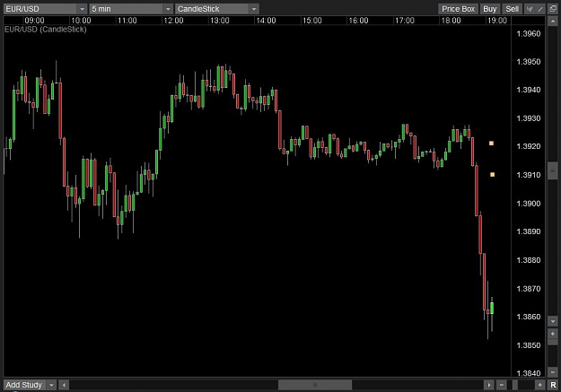Screen dimensions: 561x392
Task: Select the trend line drawing tool
Action: tap(540, 9)
